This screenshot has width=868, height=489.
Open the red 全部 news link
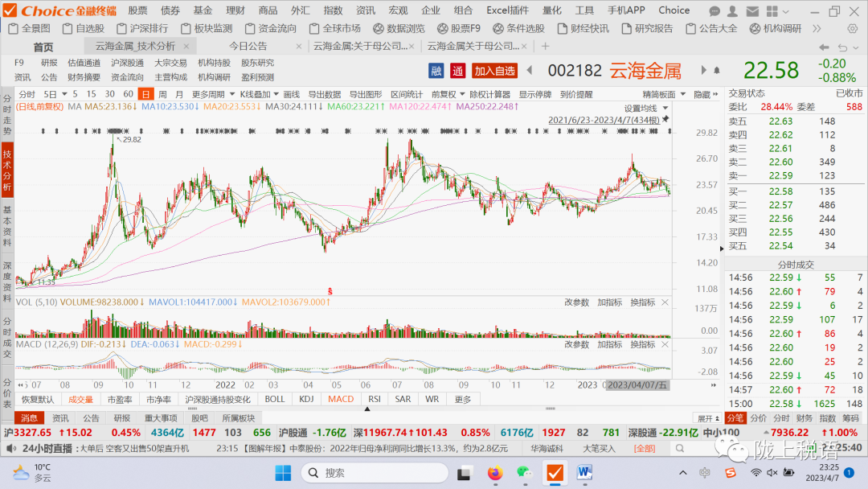[645, 449]
